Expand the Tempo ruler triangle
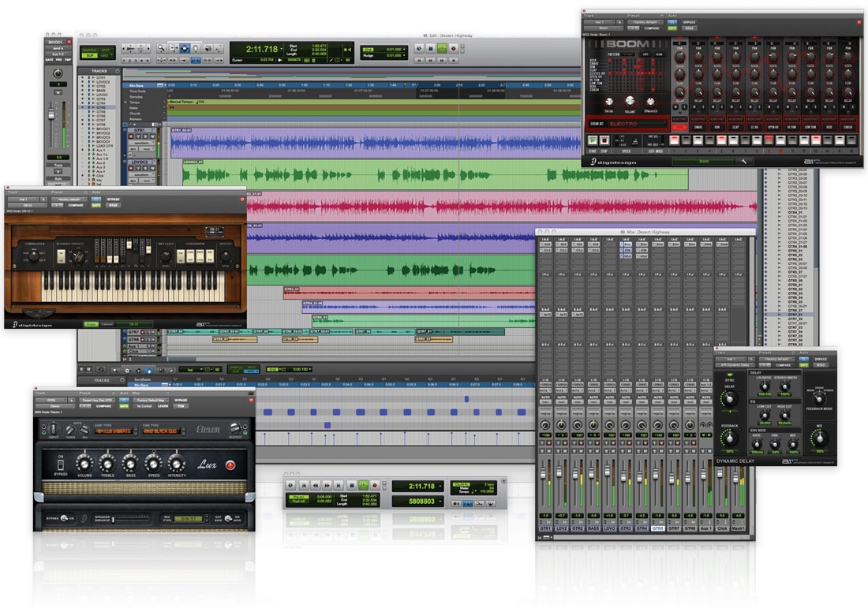The image size is (868, 608). pos(125,103)
